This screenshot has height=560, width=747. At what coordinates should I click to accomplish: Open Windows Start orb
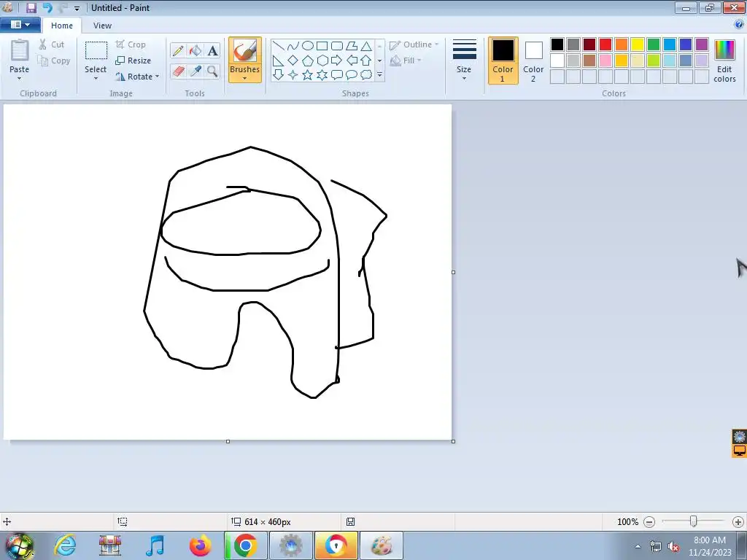point(19,546)
